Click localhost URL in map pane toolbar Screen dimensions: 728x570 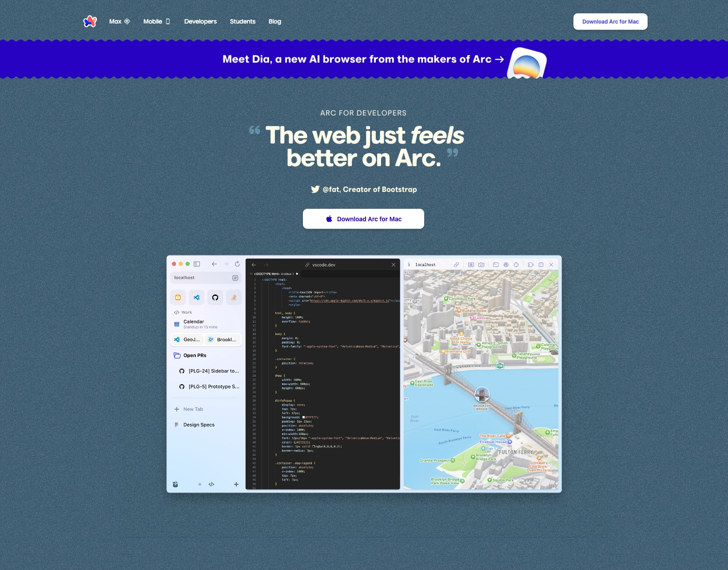[x=426, y=265]
